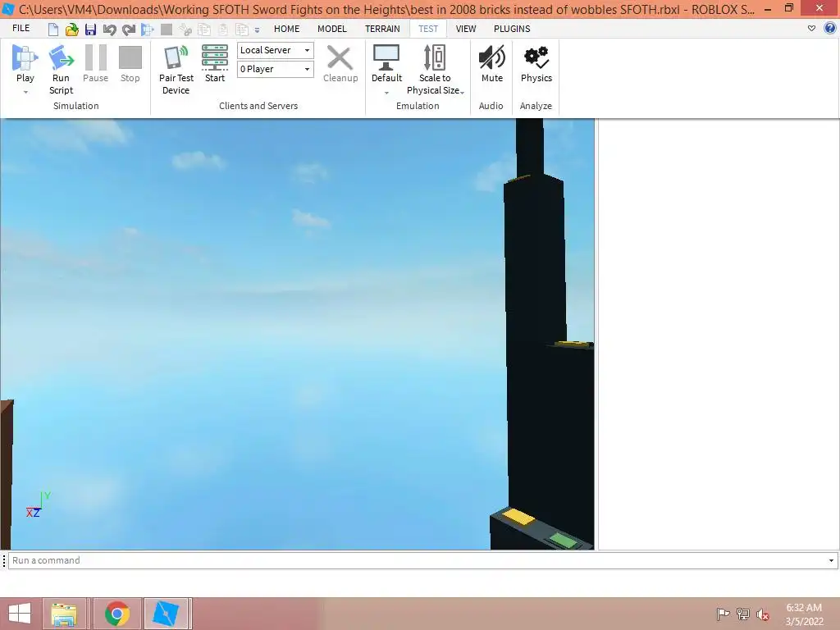Click the Undo arrow icon
The image size is (840, 630).
(109, 30)
